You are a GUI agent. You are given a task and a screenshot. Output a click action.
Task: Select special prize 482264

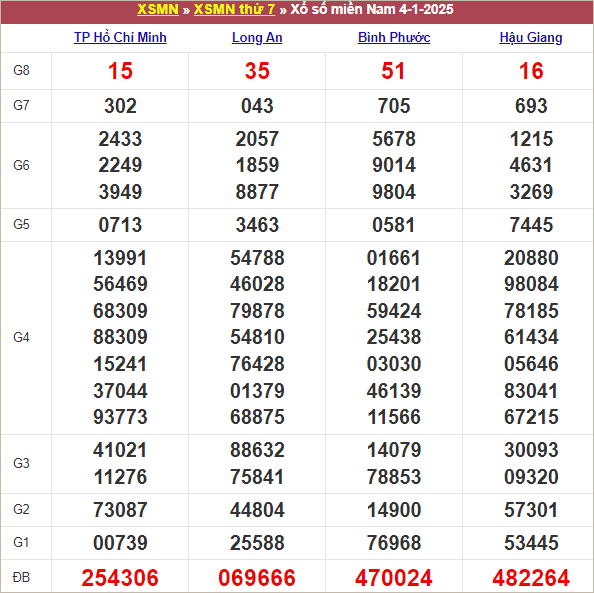point(531,578)
